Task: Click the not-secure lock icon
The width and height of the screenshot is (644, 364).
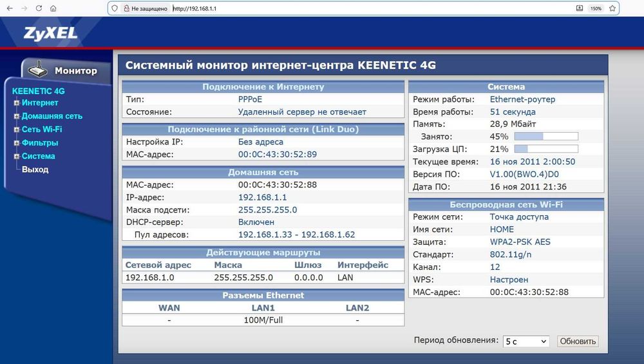Action: coord(126,8)
